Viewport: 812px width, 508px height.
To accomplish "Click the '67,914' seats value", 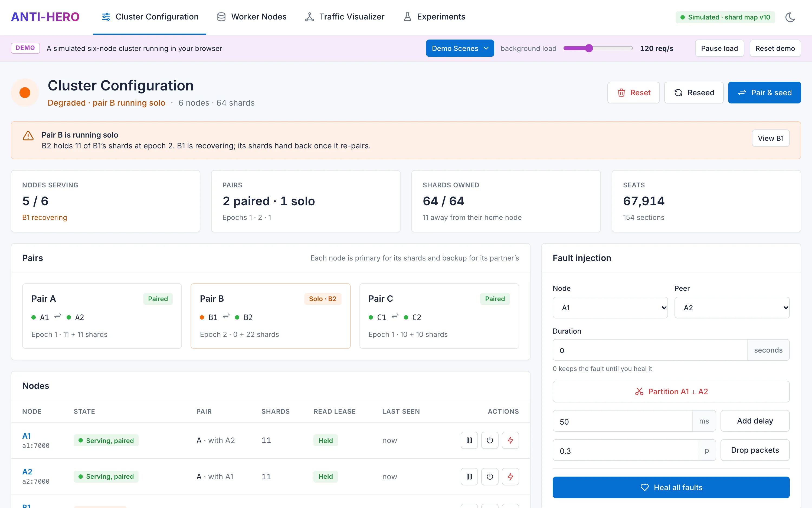I will pyautogui.click(x=644, y=201).
